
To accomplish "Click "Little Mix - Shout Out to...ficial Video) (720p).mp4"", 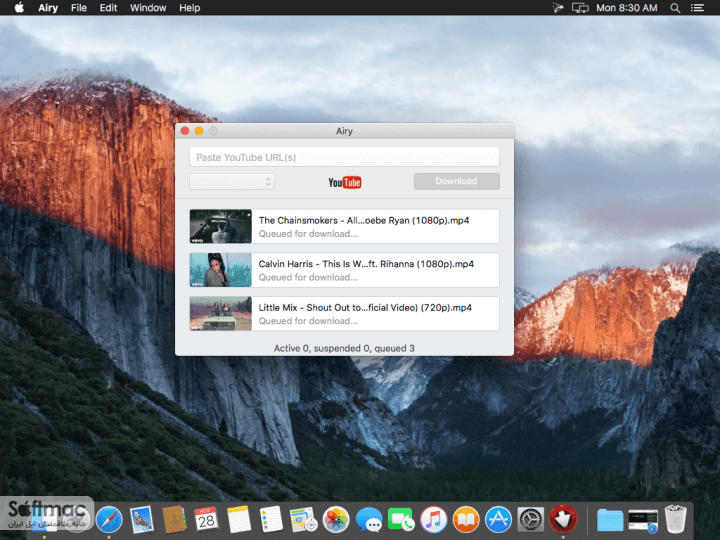I will tap(365, 308).
